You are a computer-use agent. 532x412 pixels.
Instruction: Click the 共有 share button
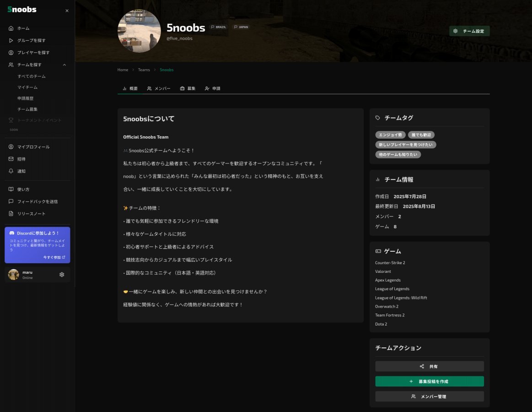click(x=430, y=367)
